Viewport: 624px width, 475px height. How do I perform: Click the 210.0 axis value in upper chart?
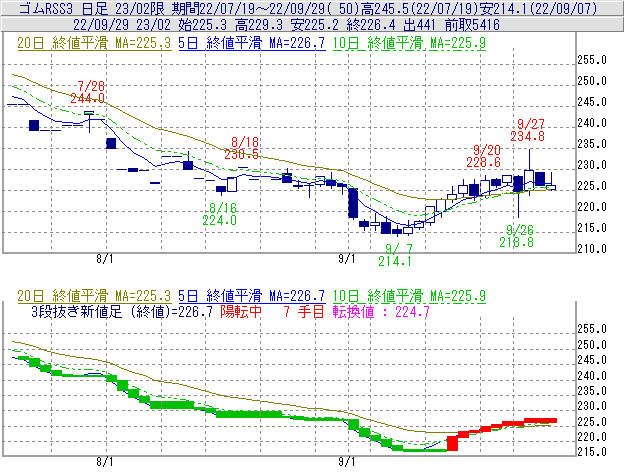click(x=592, y=249)
